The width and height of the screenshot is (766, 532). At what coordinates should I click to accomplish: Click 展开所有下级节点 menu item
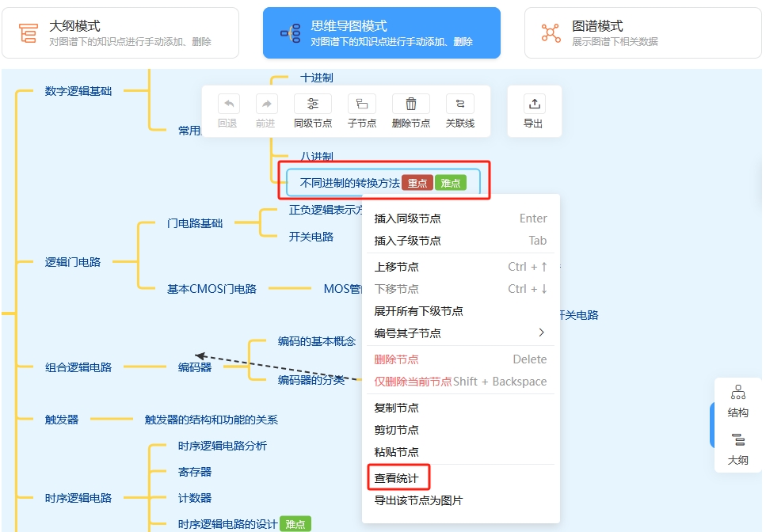coord(418,311)
